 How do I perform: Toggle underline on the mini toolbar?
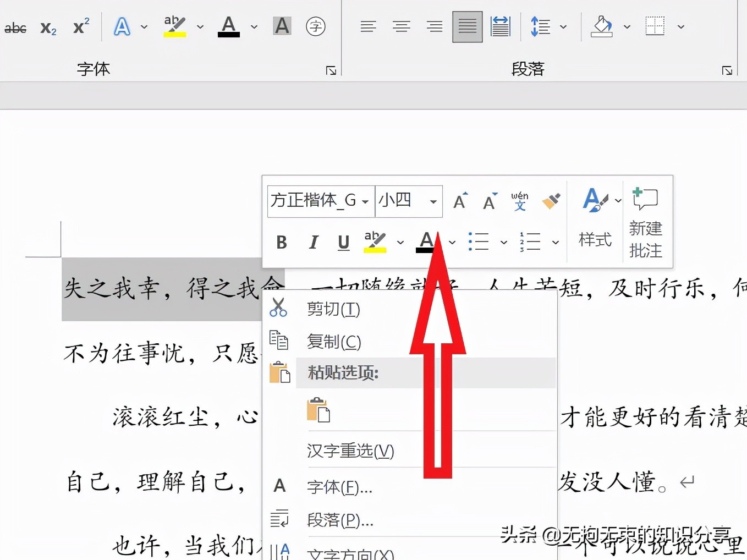pyautogui.click(x=343, y=242)
